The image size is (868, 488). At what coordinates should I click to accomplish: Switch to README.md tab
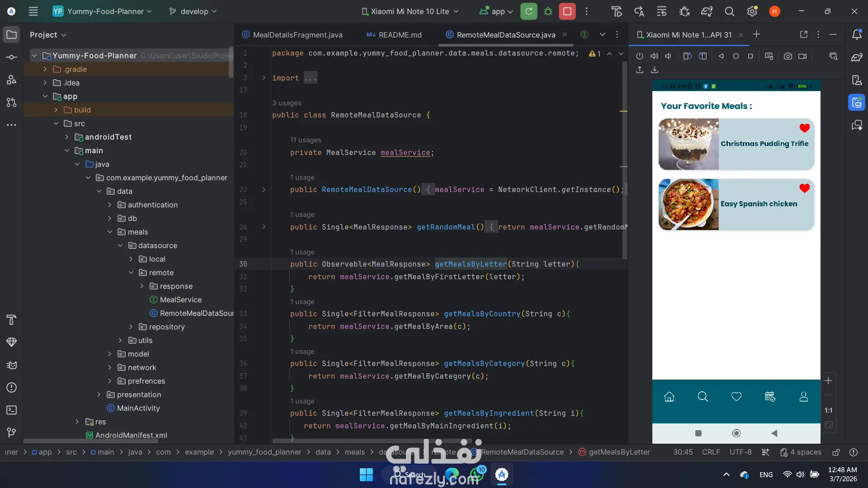pos(394,35)
